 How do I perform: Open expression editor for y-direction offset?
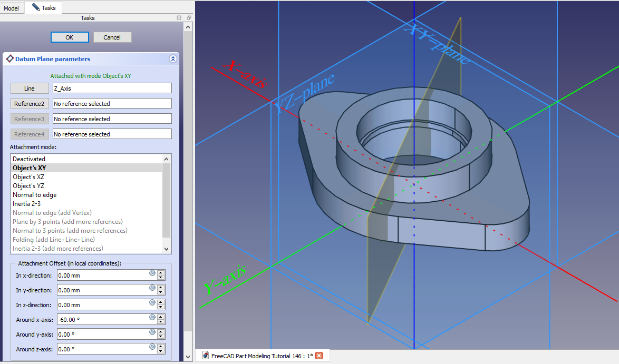pos(152,288)
